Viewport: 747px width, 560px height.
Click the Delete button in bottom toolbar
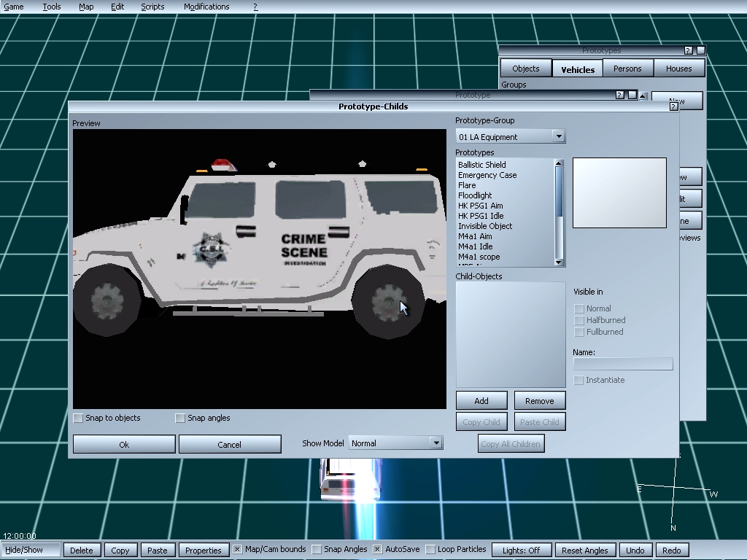click(82, 550)
